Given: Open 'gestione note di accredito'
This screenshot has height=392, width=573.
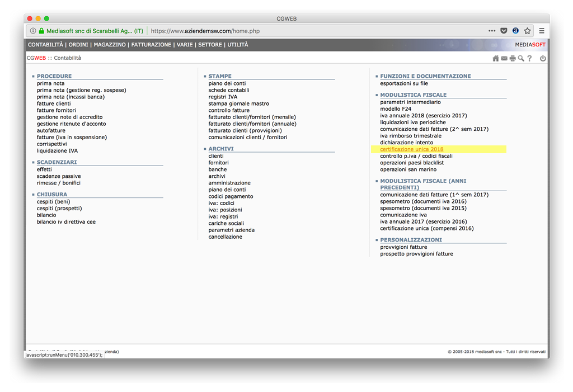Looking at the screenshot, I should coord(69,117).
